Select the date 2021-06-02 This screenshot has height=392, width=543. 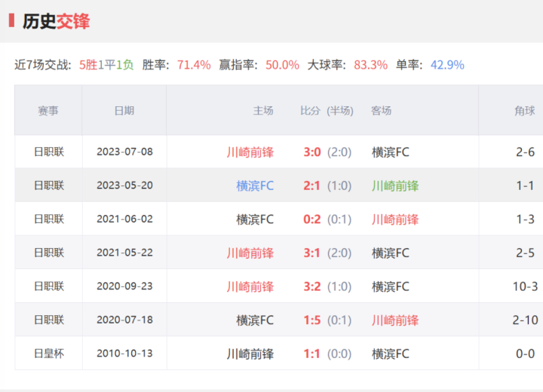pos(124,219)
